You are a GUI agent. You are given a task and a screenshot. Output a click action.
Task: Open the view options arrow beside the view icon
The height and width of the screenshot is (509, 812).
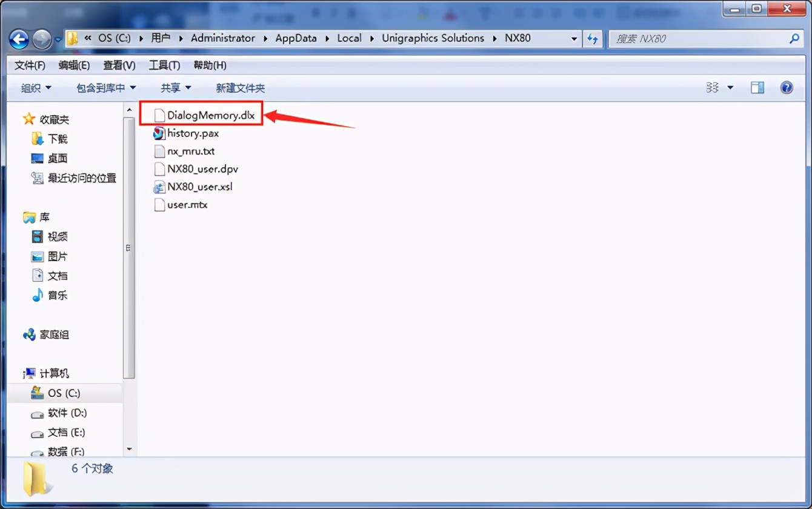coord(730,88)
